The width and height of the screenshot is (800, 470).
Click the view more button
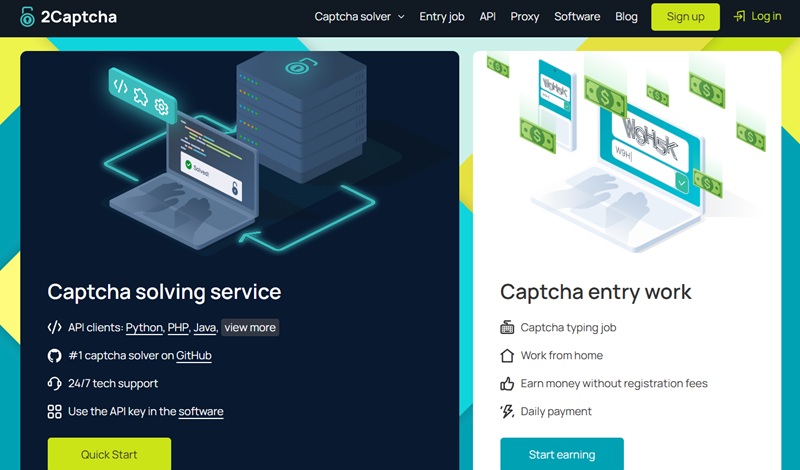[x=250, y=328]
